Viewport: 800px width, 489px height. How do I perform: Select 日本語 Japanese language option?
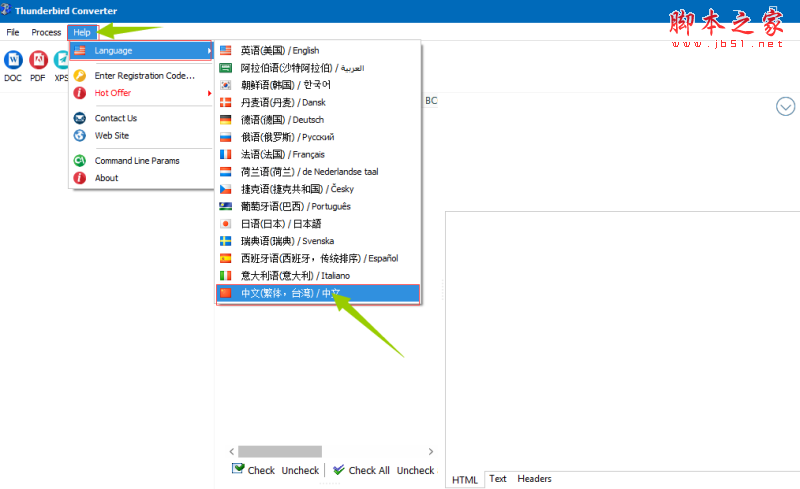click(318, 224)
